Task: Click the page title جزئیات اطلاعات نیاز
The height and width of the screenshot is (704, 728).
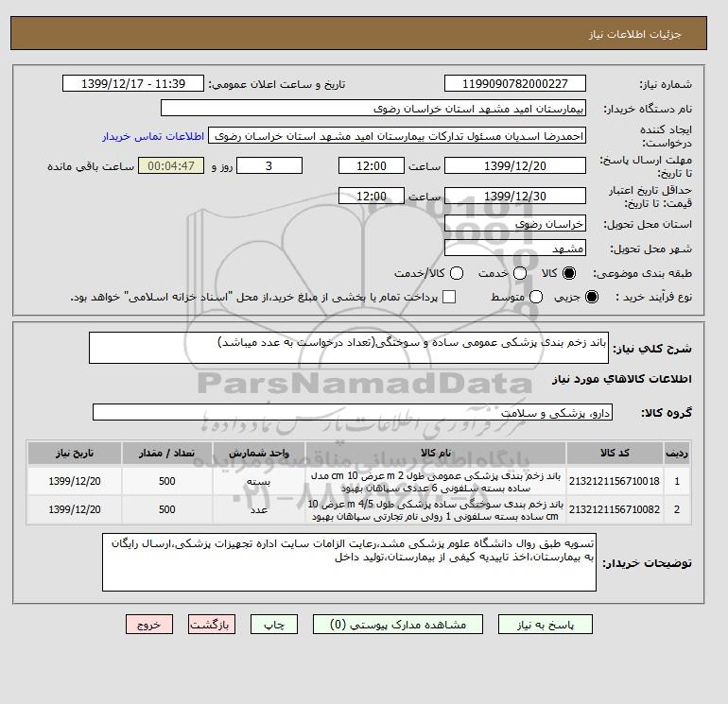Action: (634, 34)
